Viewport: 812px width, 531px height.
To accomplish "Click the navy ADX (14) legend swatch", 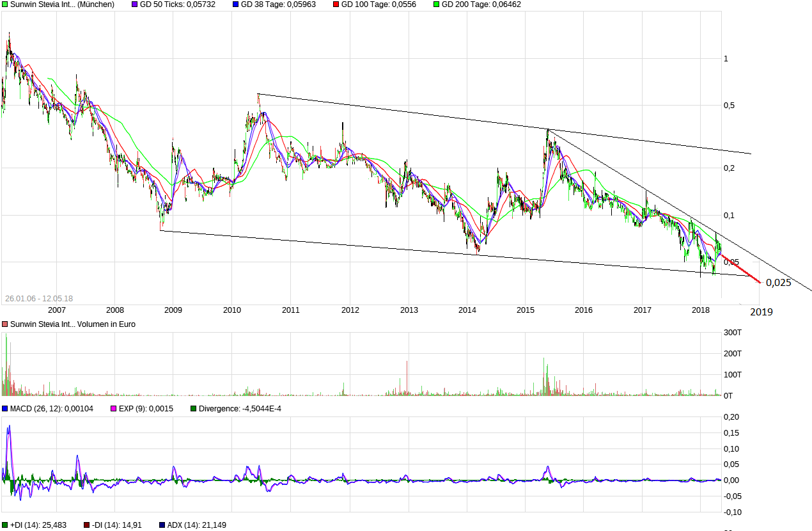I will tap(162, 525).
